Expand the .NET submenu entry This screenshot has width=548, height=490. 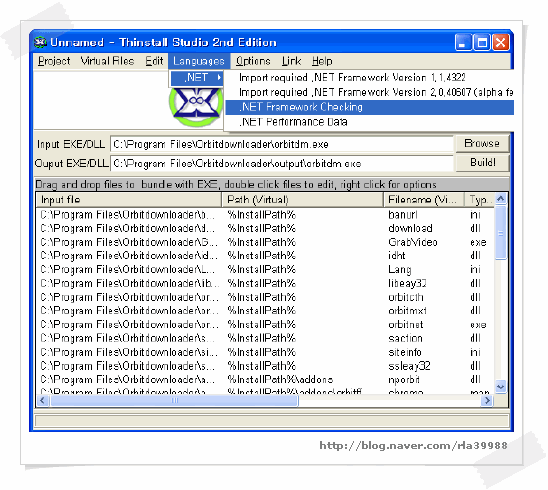click(197, 77)
